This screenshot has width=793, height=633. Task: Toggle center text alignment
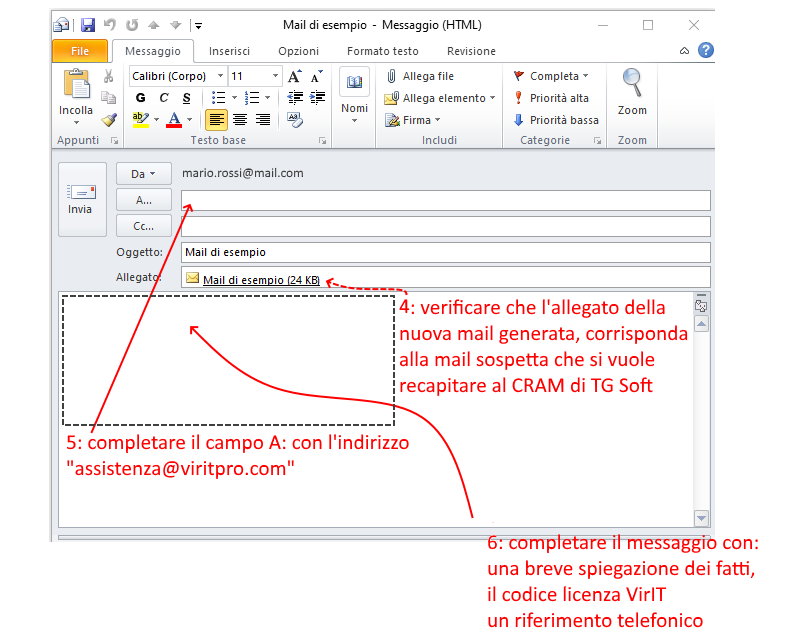point(240,120)
